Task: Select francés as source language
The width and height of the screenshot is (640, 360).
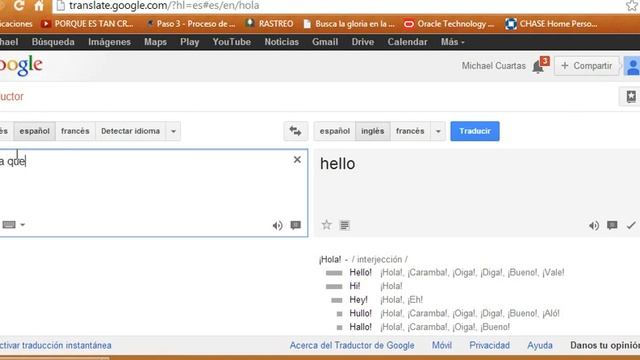Action: tap(75, 131)
